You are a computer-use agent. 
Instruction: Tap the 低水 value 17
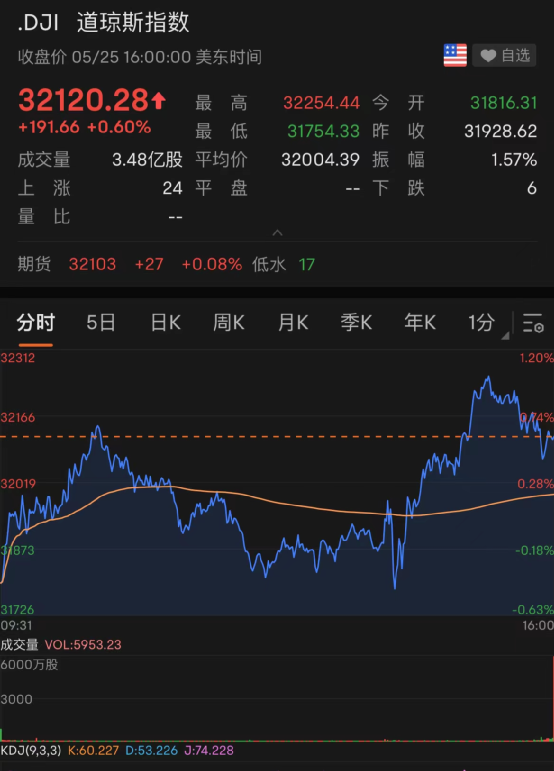(307, 265)
